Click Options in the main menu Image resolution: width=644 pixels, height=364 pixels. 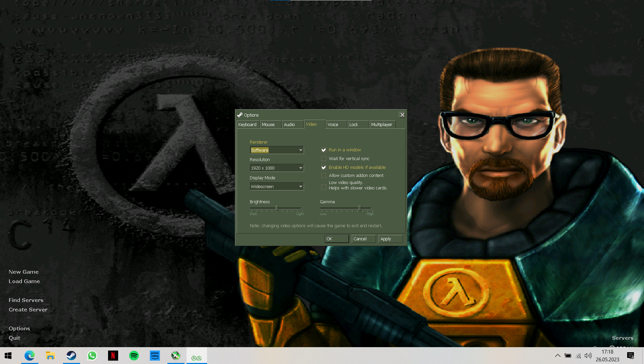coord(19,329)
